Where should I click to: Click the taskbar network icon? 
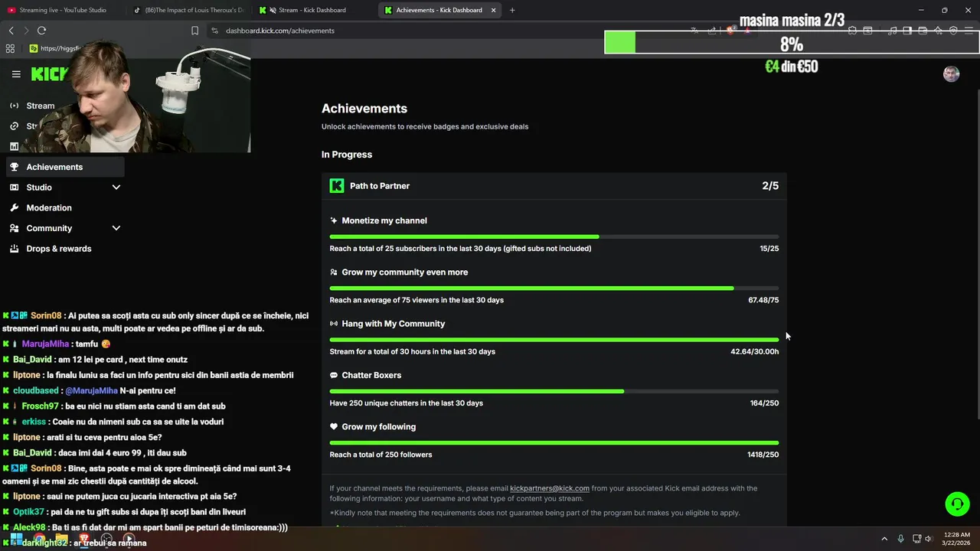tap(916, 539)
